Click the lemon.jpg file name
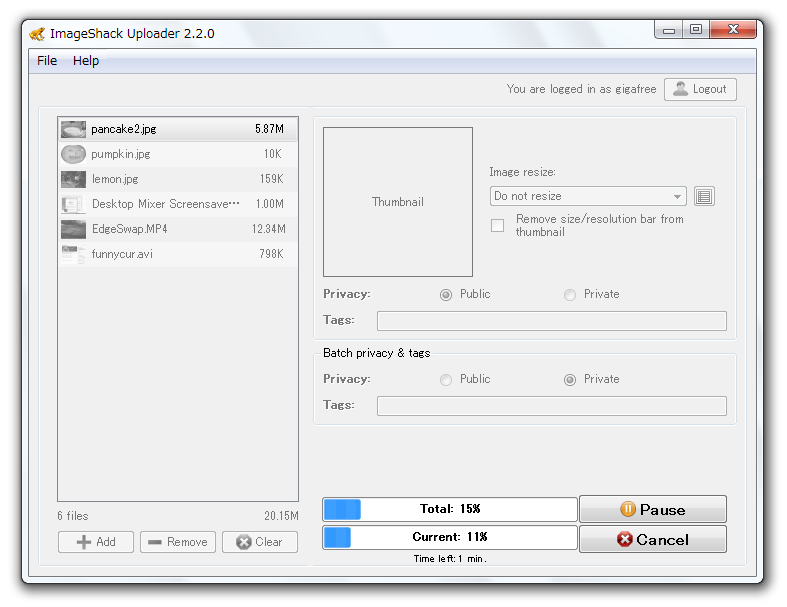The height and width of the screenshot is (607, 787). (115, 179)
